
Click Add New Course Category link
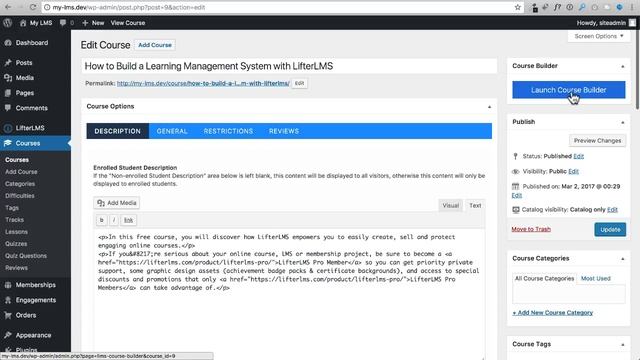pyautogui.click(x=553, y=313)
